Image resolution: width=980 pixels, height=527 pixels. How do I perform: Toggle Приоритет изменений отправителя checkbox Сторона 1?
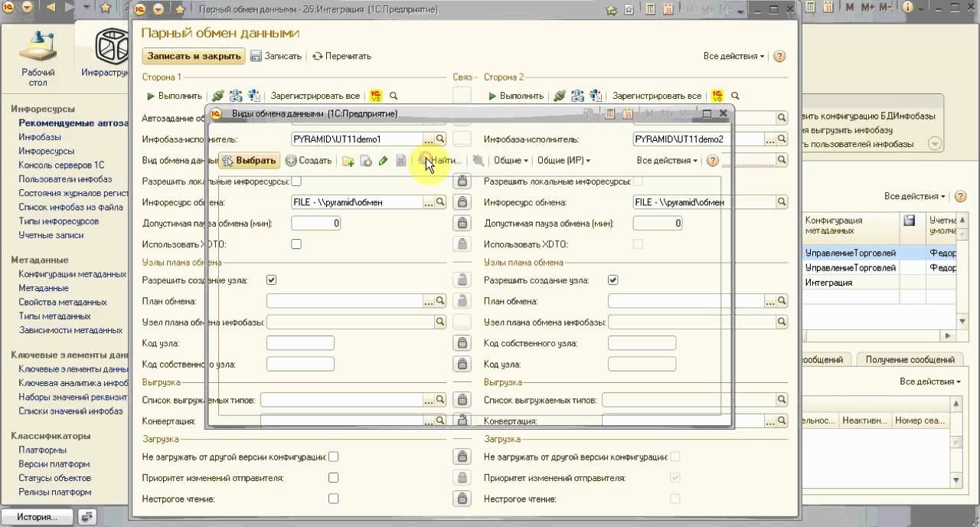click(x=333, y=477)
